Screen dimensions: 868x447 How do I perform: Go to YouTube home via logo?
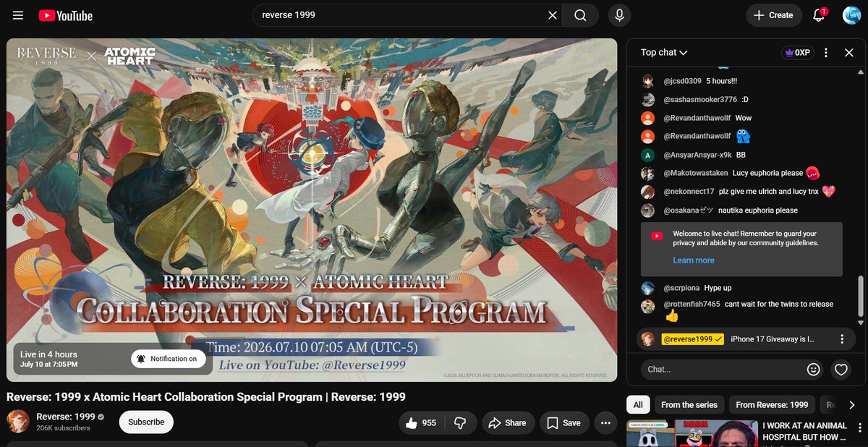pos(66,15)
